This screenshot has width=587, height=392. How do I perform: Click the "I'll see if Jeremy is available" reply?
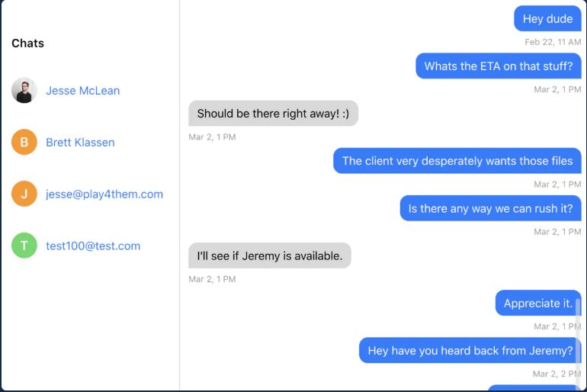click(x=269, y=255)
